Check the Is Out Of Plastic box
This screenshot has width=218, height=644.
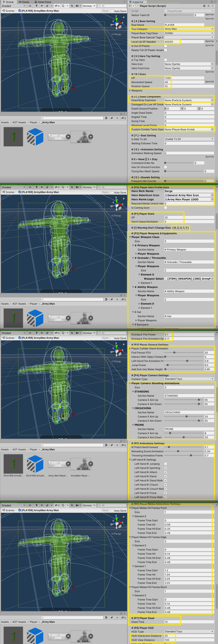[x=166, y=46]
